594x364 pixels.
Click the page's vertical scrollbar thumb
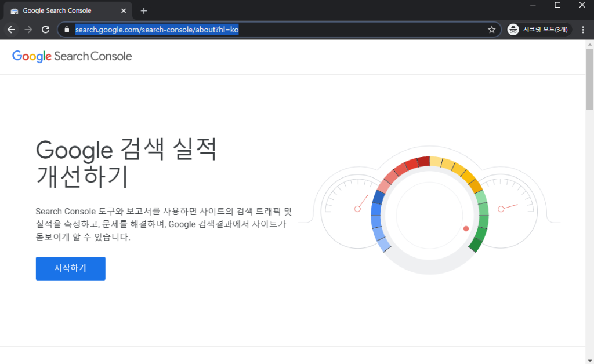(x=590, y=79)
